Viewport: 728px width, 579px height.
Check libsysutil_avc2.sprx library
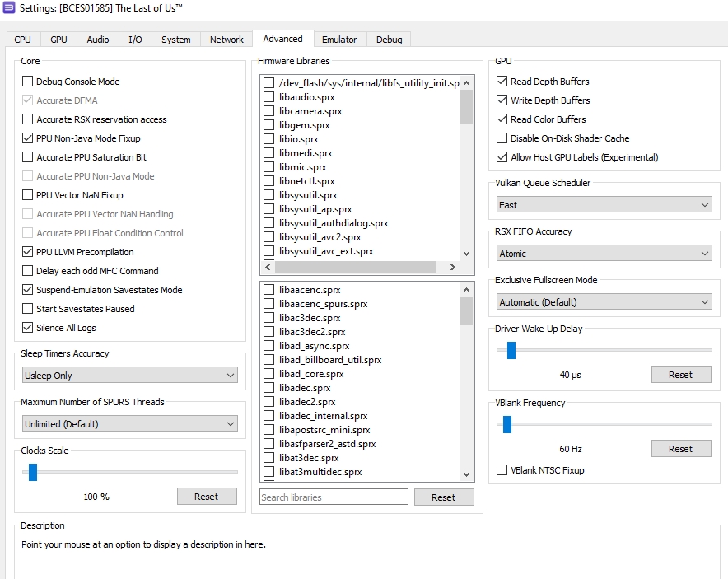click(268, 237)
